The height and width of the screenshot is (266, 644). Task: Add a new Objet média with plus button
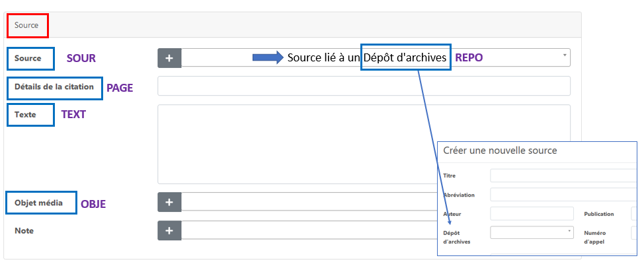click(169, 202)
